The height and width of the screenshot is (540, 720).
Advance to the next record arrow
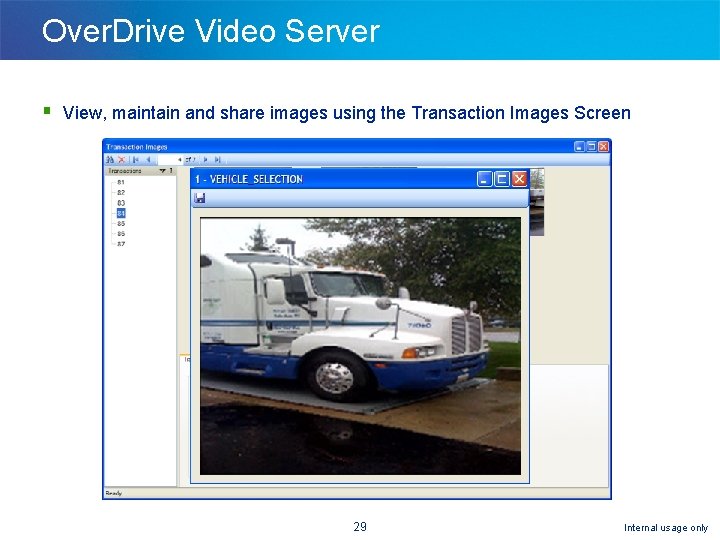pyautogui.click(x=205, y=159)
